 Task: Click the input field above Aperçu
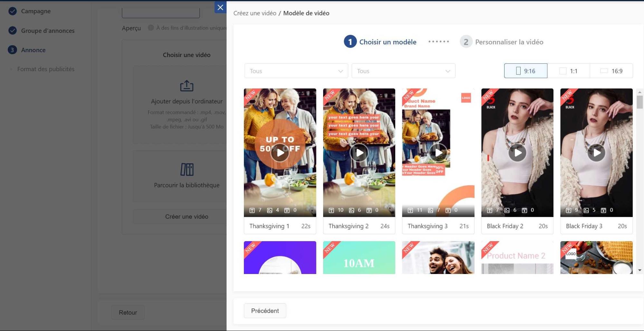[x=161, y=13]
